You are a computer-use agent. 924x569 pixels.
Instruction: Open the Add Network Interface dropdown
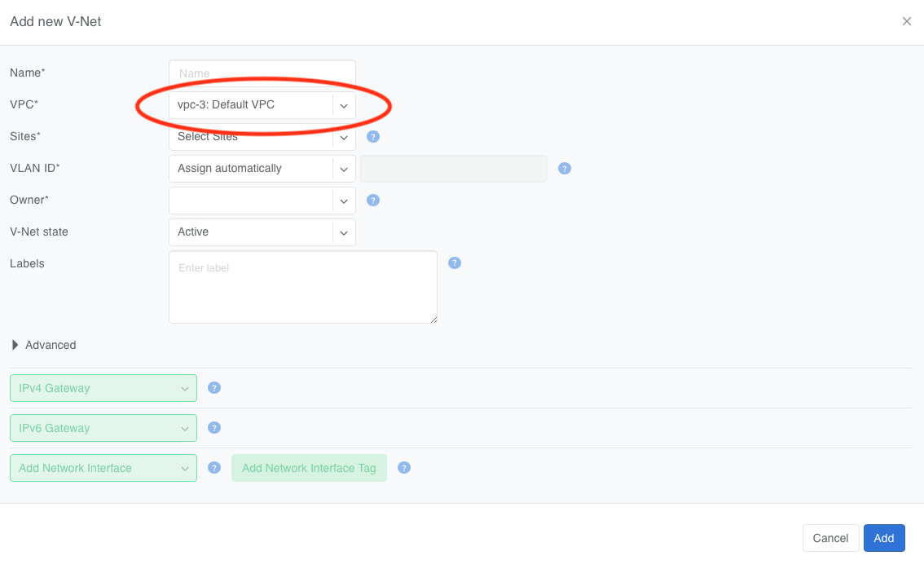point(103,468)
